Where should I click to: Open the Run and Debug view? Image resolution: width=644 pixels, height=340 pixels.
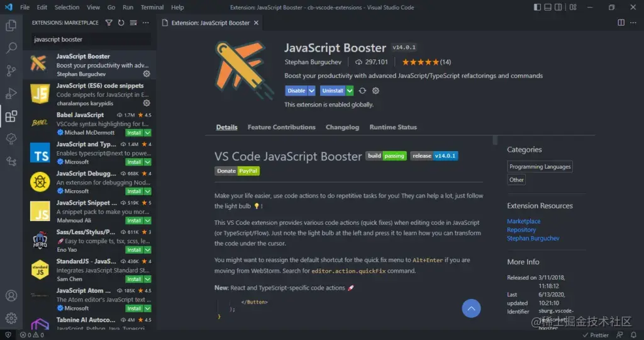(x=11, y=93)
